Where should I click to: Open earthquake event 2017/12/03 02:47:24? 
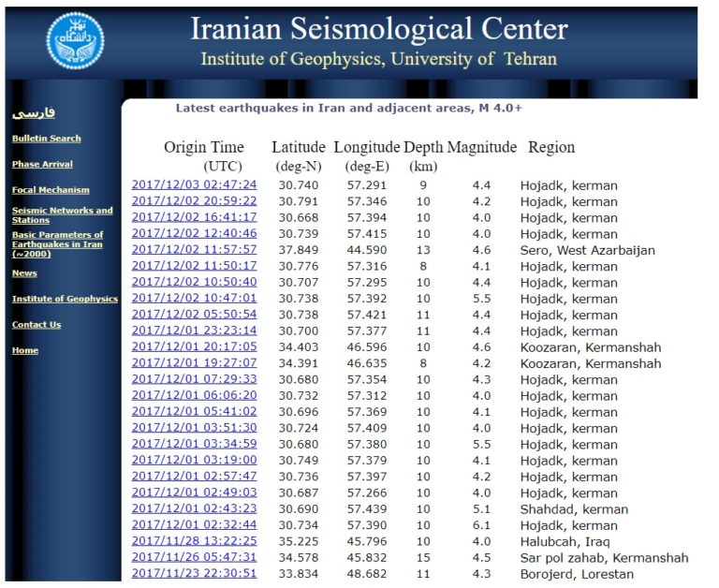click(194, 184)
